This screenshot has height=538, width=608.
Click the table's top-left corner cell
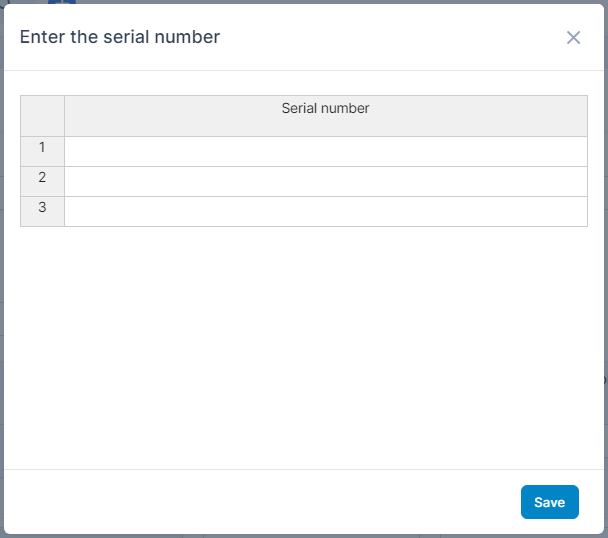click(42, 115)
